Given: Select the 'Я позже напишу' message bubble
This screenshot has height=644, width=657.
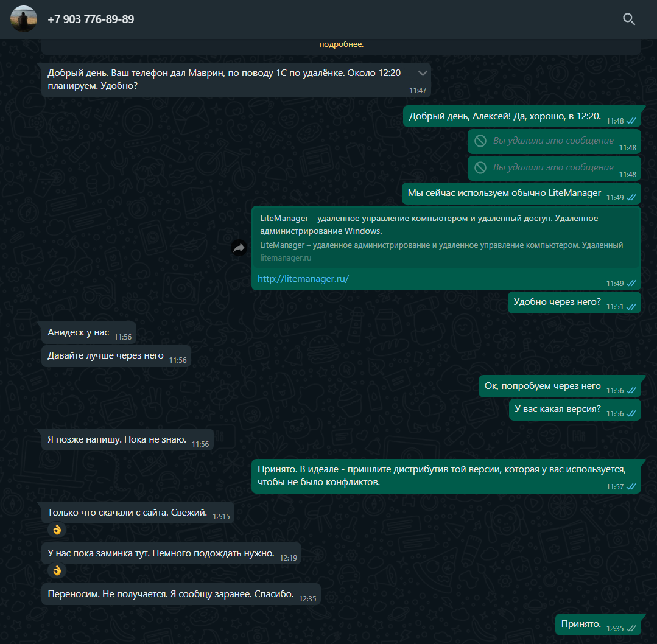Looking at the screenshot, I should [127, 439].
